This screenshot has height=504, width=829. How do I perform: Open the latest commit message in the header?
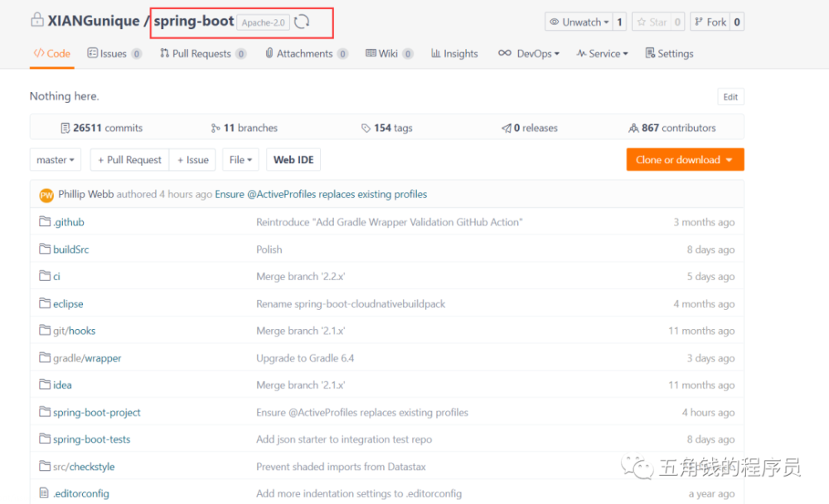[x=321, y=194]
